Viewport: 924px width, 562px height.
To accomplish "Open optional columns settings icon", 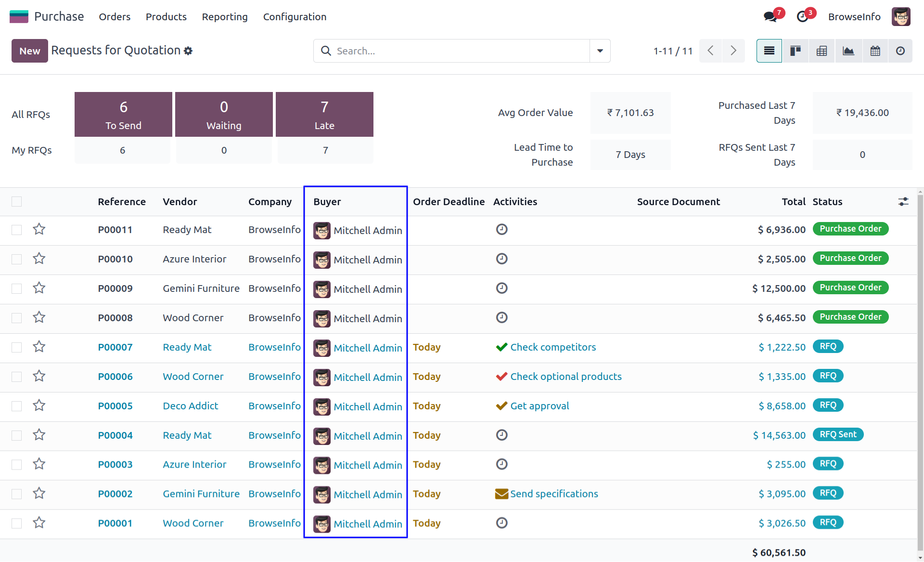I will (x=903, y=202).
